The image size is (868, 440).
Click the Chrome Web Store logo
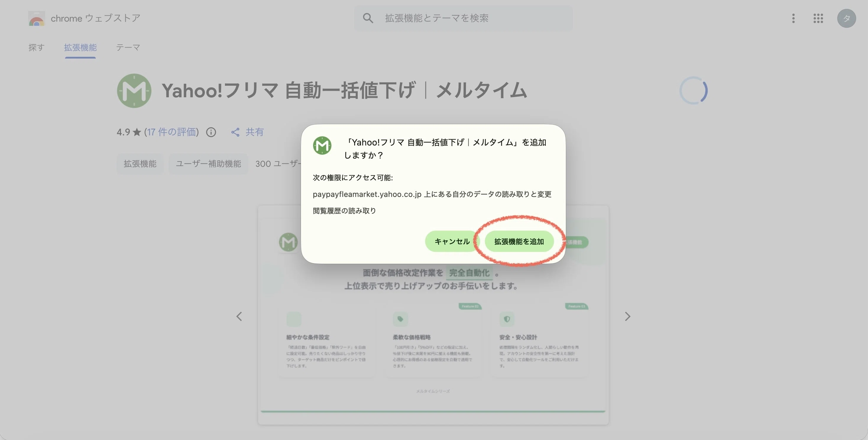36,18
